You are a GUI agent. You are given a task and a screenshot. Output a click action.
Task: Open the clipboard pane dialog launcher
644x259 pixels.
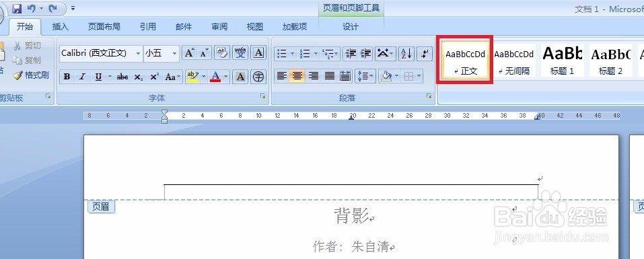48,96
